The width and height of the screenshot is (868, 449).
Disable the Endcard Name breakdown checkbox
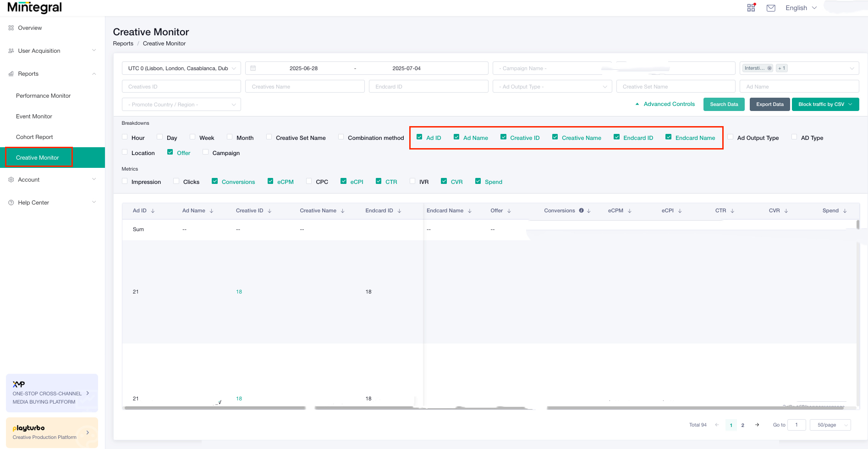[669, 137]
